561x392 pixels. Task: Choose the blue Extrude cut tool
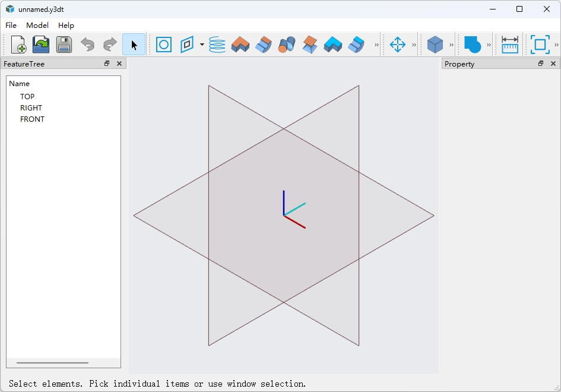[x=332, y=45]
